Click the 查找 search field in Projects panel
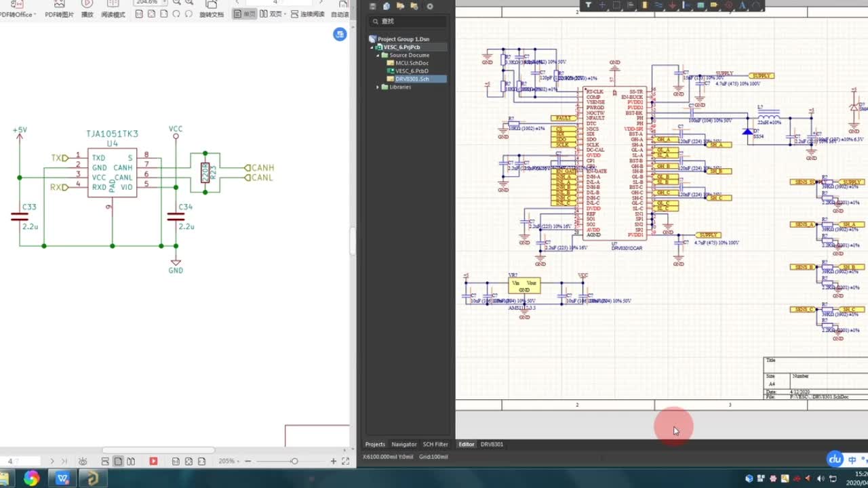 tap(408, 22)
